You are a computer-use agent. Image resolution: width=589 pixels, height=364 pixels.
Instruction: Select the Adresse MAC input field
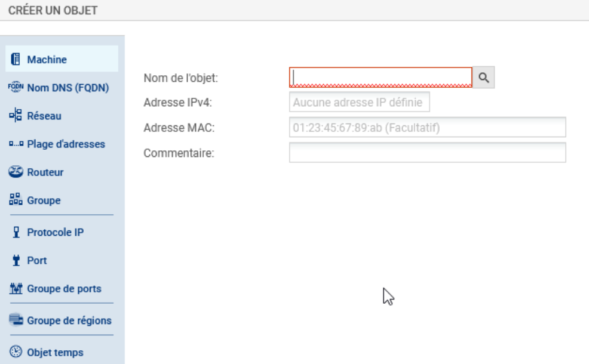(x=427, y=128)
